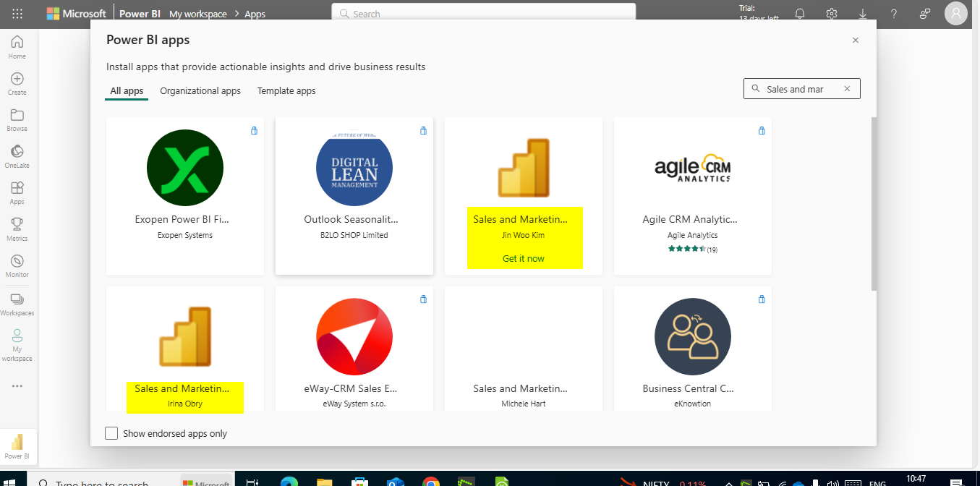Open Microsoft Edge from the taskbar

289,482
